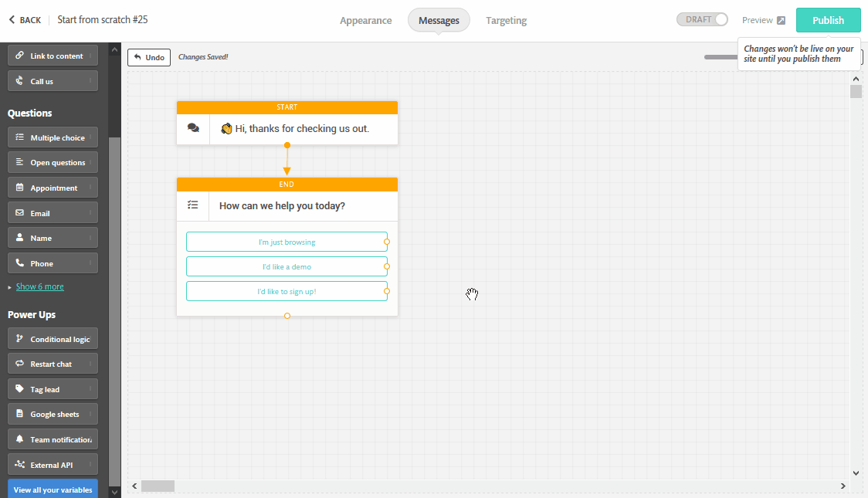Select the Messages tab

439,21
